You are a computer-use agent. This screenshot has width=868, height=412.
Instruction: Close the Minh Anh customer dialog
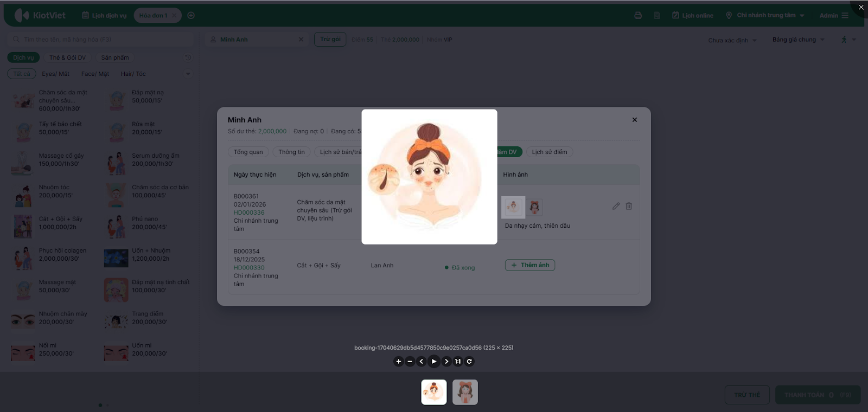pyautogui.click(x=635, y=120)
